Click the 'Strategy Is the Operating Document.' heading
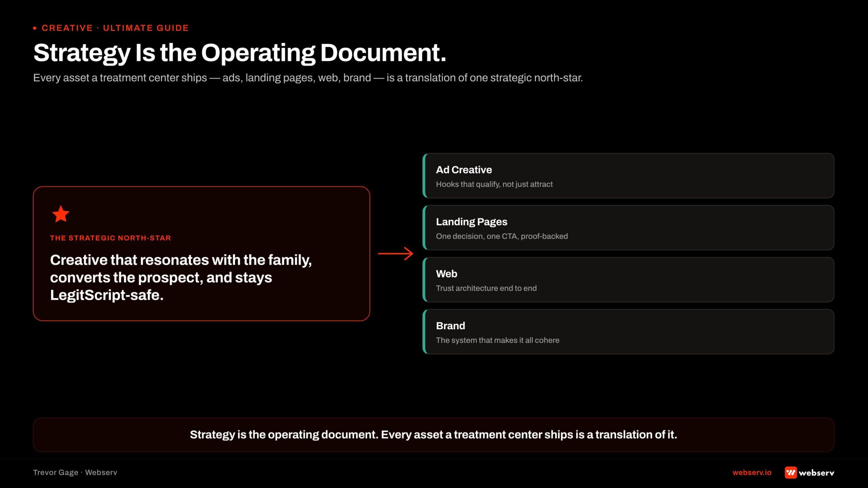The width and height of the screenshot is (868, 488). 240,53
